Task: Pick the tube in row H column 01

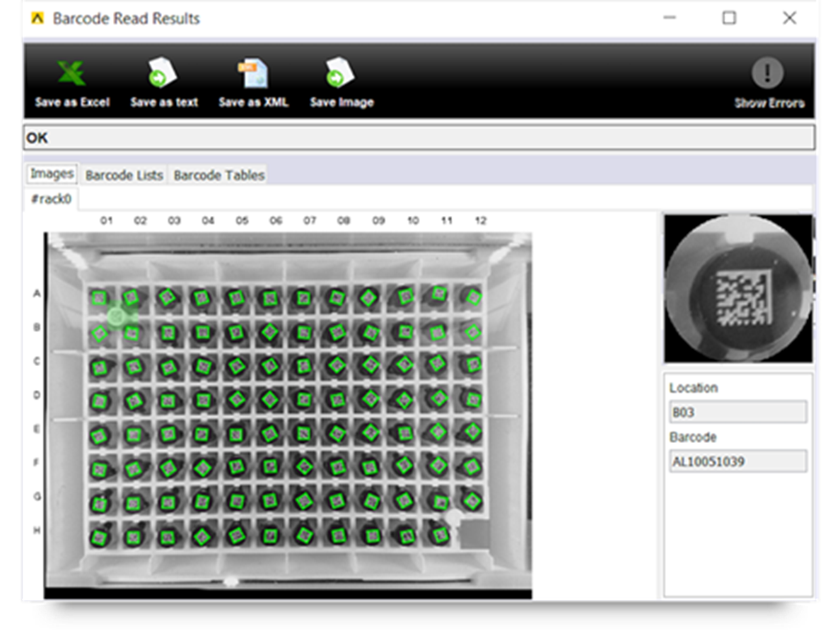Action: (99, 537)
